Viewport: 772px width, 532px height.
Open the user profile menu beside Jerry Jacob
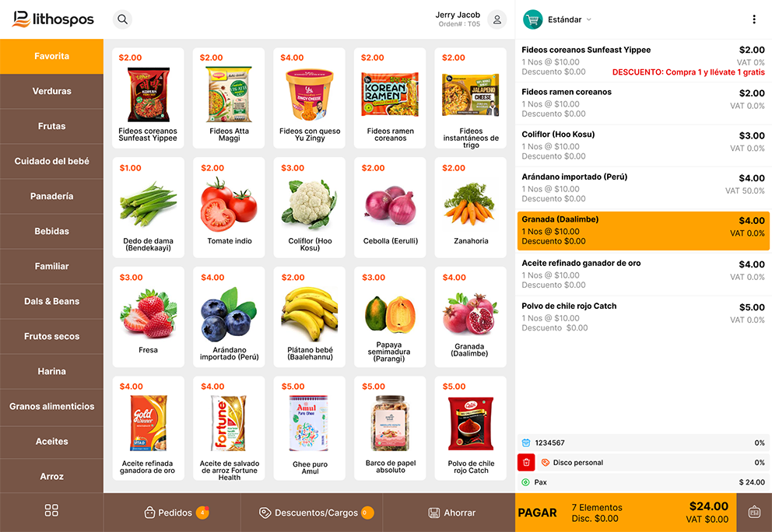[497, 19]
